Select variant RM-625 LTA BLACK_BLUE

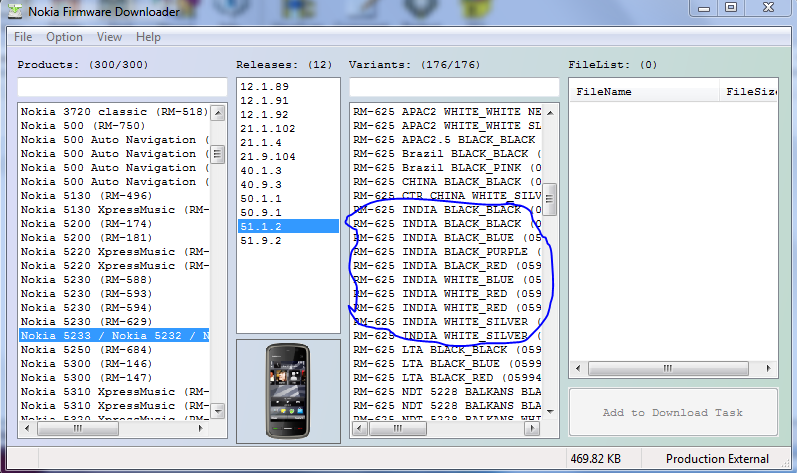447,364
